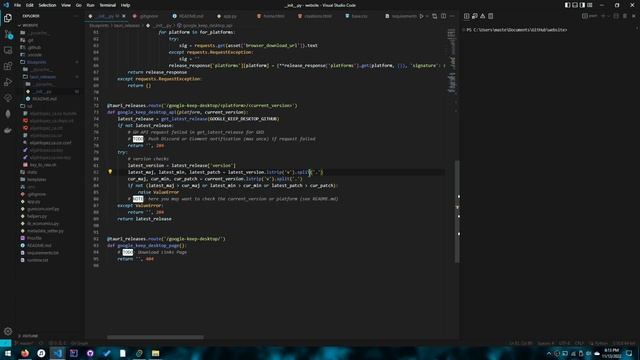Open Customize Layout button in title bar

(x=590, y=5)
